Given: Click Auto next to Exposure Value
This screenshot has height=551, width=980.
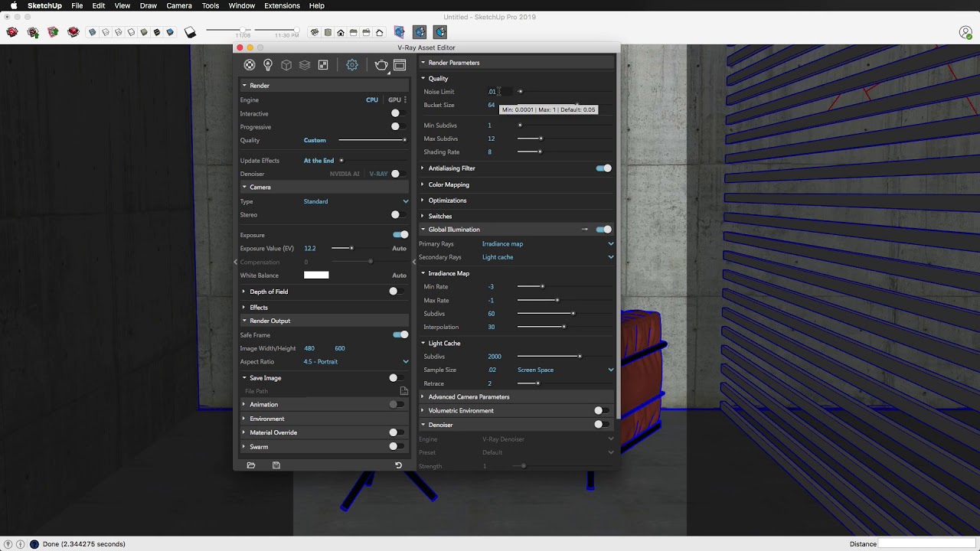Looking at the screenshot, I should pos(399,249).
